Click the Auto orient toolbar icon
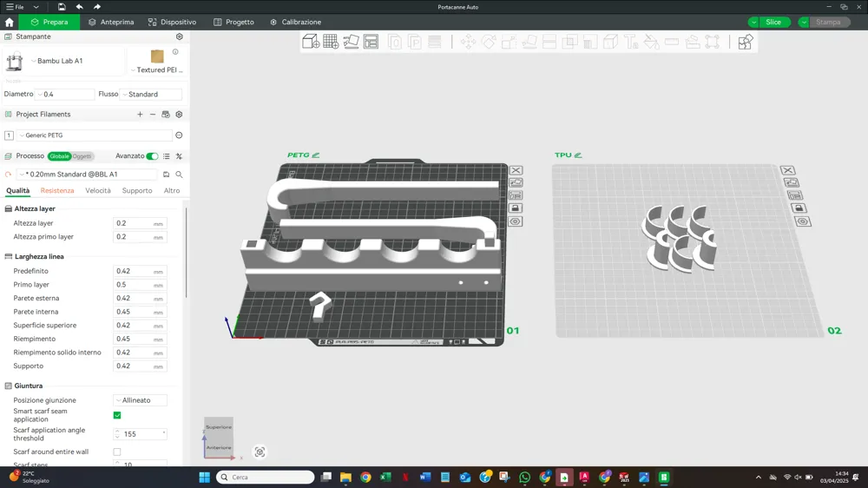The width and height of the screenshot is (868, 488). click(351, 42)
